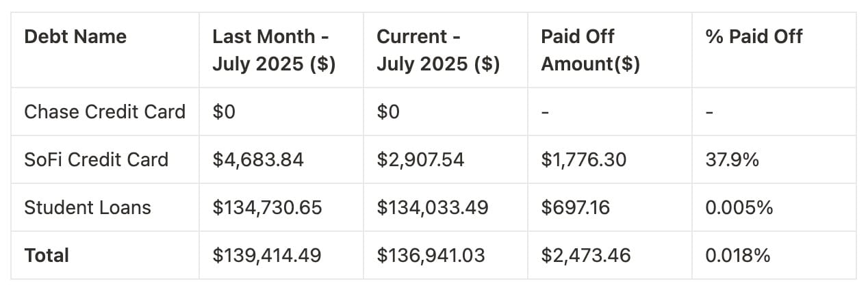The width and height of the screenshot is (868, 290).
Task: Click the Current - July 2025 header
Action: tap(438, 50)
